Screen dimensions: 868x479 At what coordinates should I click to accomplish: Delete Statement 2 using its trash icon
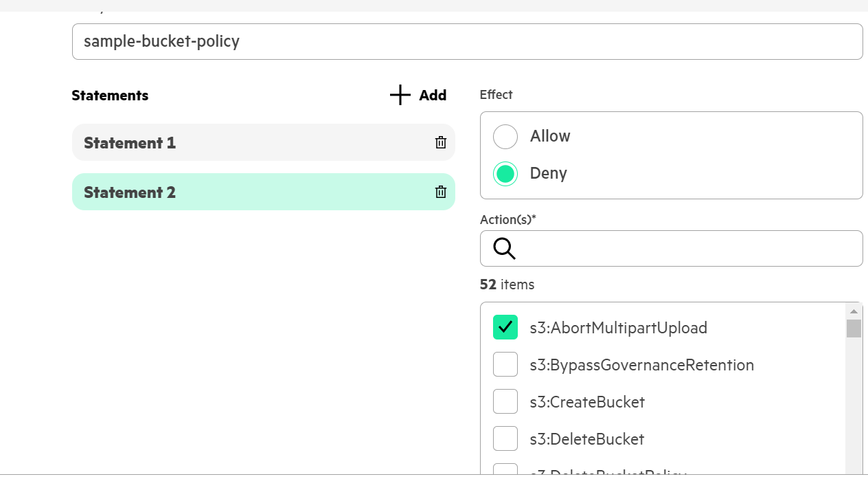[x=441, y=192]
